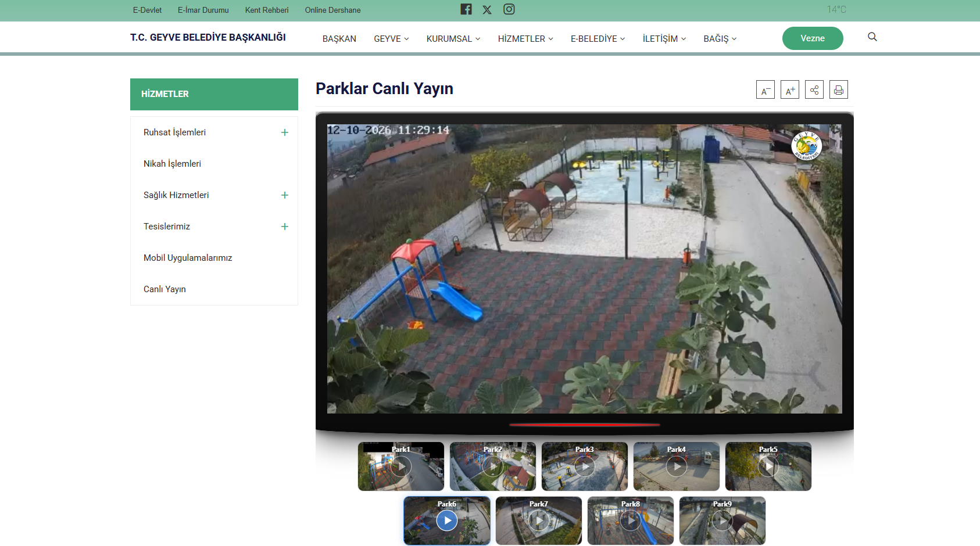980x546 pixels.
Task: Select Sağlık Hizmetleri sidebar item
Action: (x=176, y=195)
